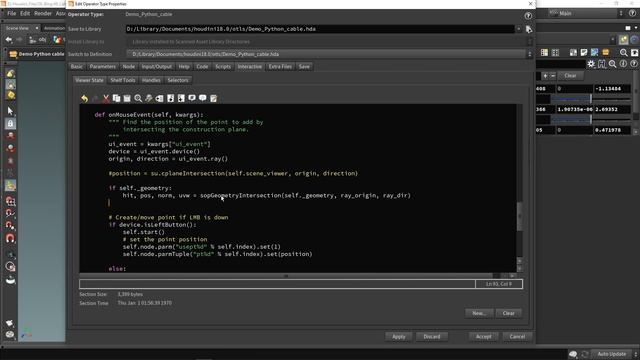Click the New... button under the editor

tap(479, 313)
